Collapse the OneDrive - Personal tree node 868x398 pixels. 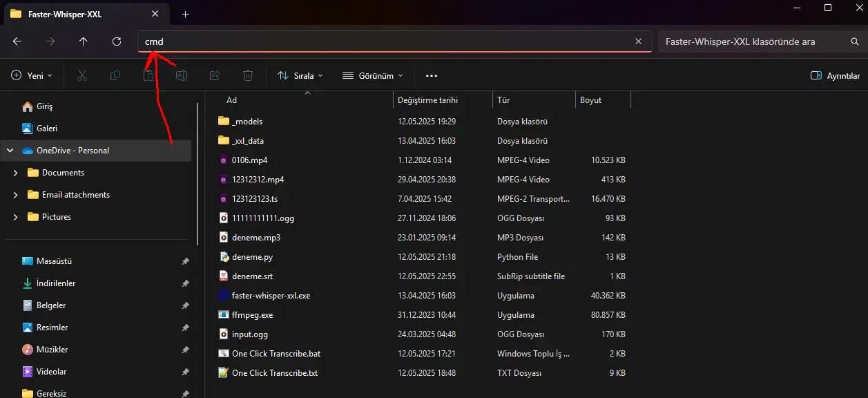(10, 151)
